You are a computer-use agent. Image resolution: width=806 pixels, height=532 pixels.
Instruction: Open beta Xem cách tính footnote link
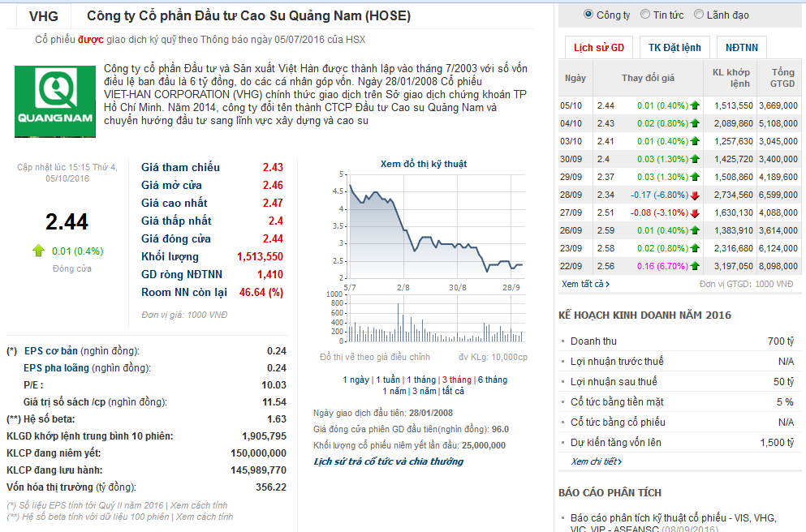tap(205, 517)
